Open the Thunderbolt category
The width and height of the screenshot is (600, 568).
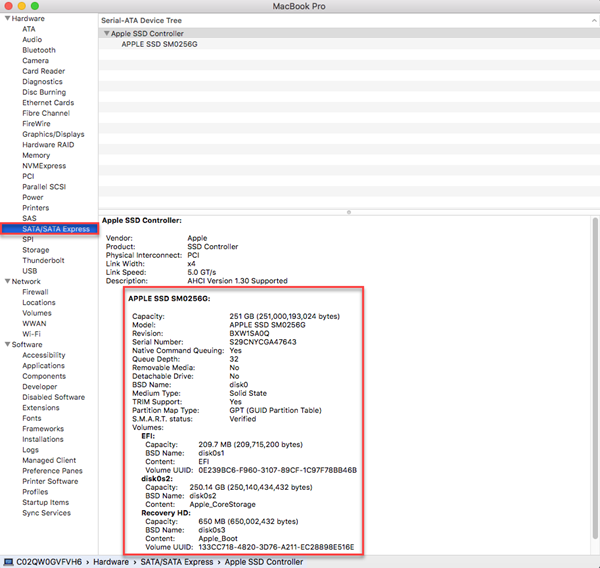point(43,260)
